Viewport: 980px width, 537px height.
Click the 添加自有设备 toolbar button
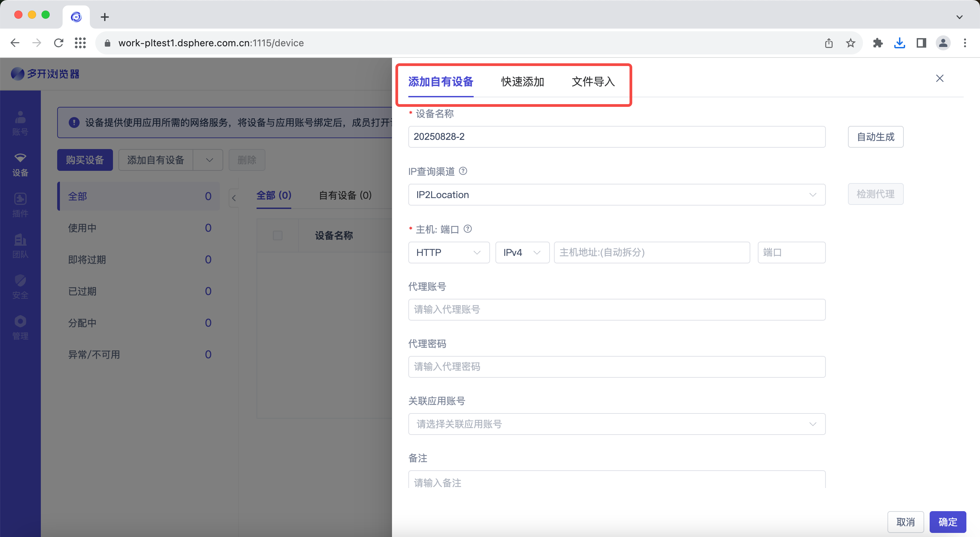tap(156, 160)
